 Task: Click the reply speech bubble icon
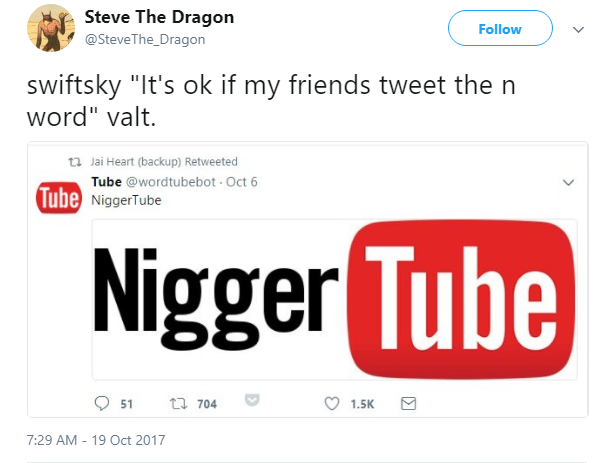[102, 403]
